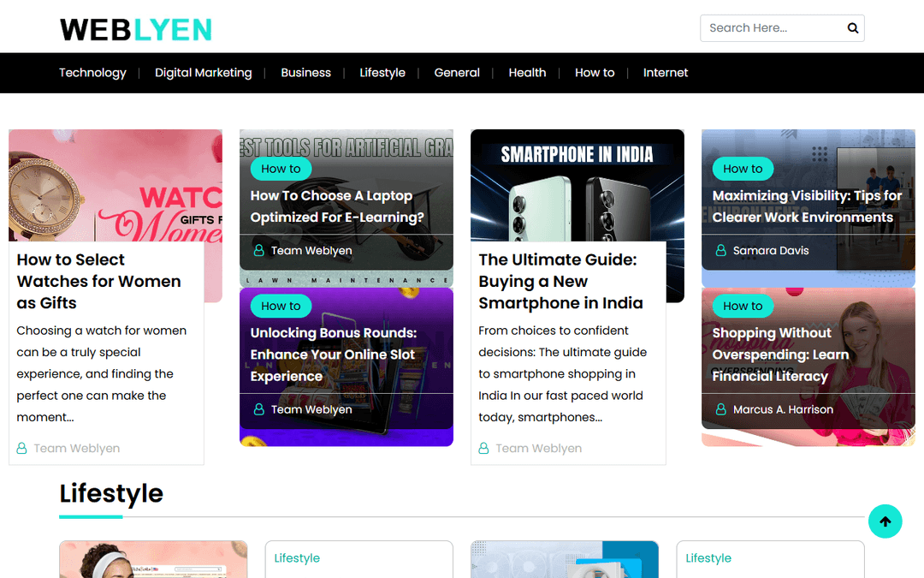Click author icon under online slot article
924x578 pixels.
[258, 409]
